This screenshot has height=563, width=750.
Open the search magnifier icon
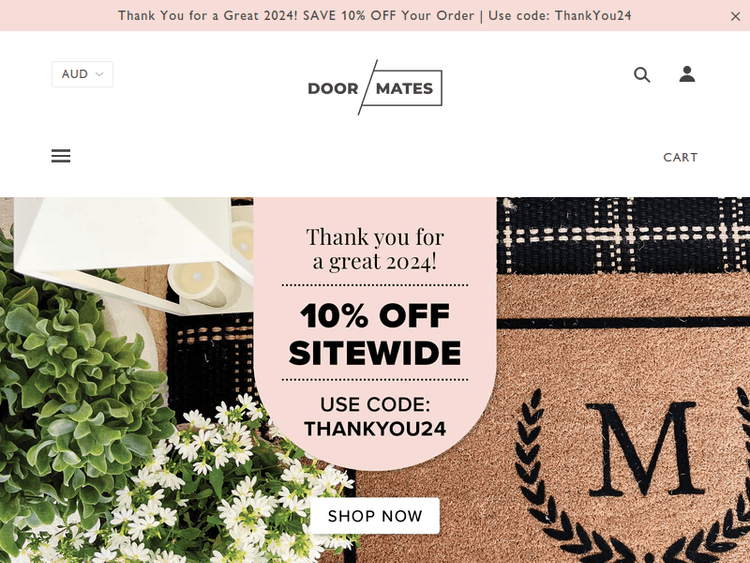coord(642,75)
